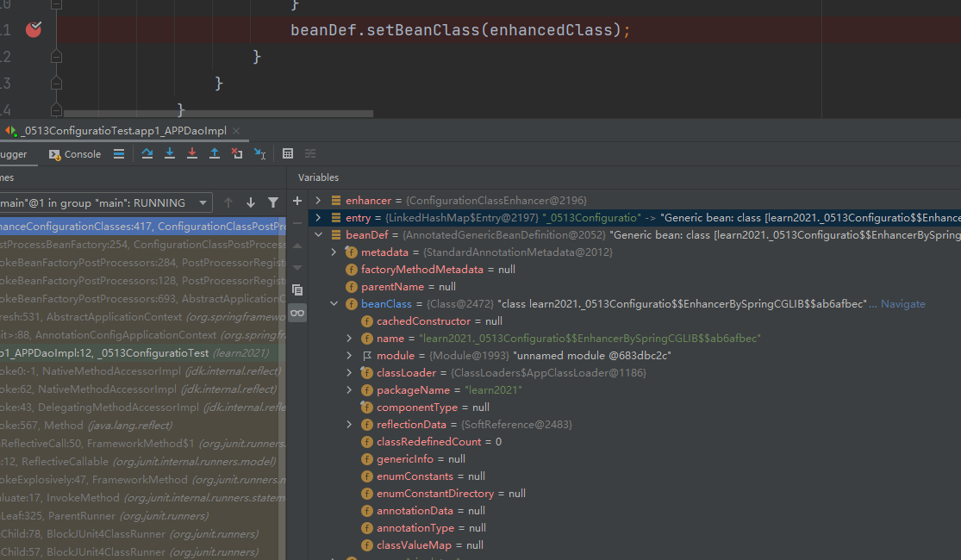
Task: Expand the enhancer variable node
Action: pos(319,201)
